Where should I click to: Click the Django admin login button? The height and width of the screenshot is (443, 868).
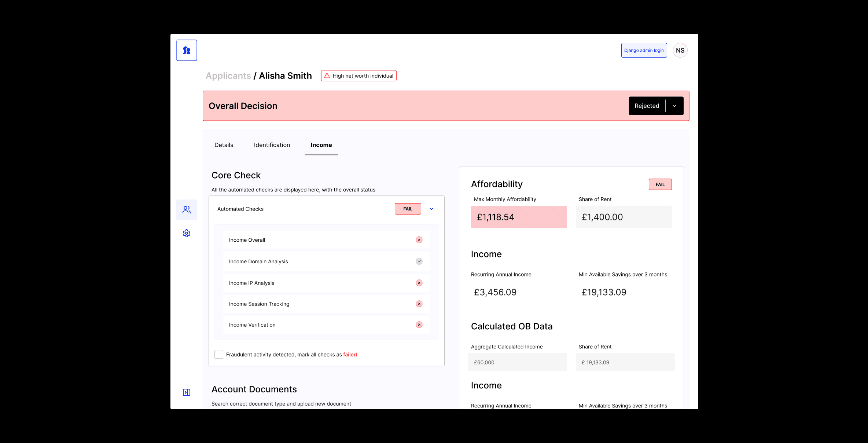click(x=644, y=50)
